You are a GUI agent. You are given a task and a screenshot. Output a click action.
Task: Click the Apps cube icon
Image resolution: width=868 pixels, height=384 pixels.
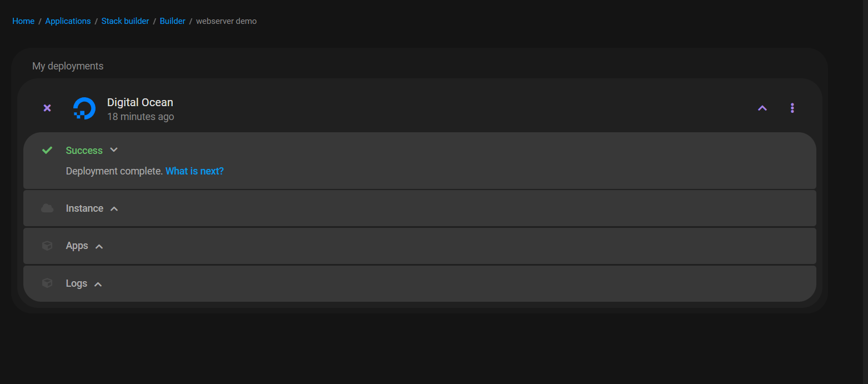point(47,246)
